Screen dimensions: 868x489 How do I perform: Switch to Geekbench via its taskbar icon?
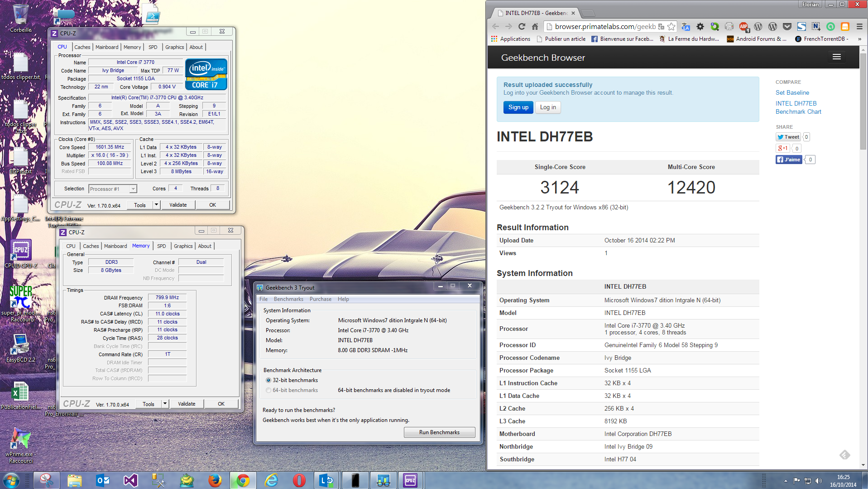coord(383,480)
